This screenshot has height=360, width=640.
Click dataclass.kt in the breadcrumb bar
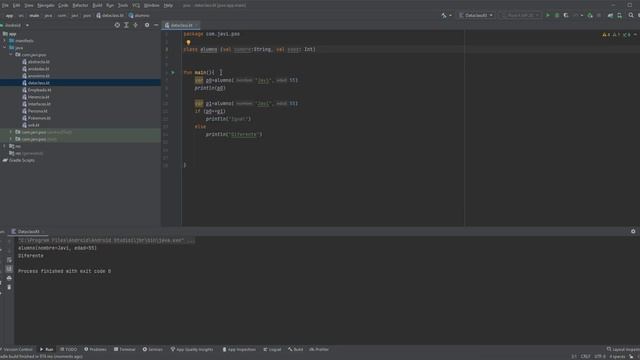pos(110,16)
